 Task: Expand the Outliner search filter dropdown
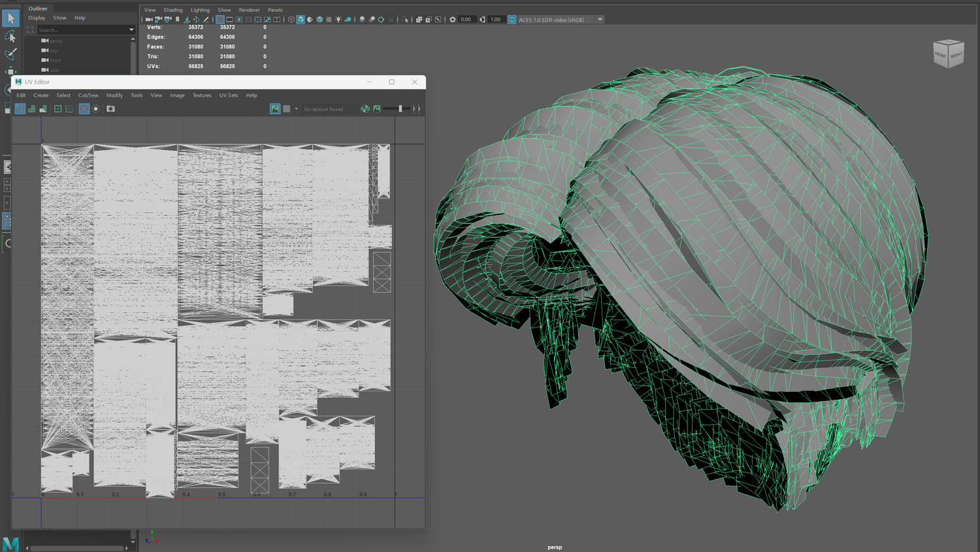point(131,30)
